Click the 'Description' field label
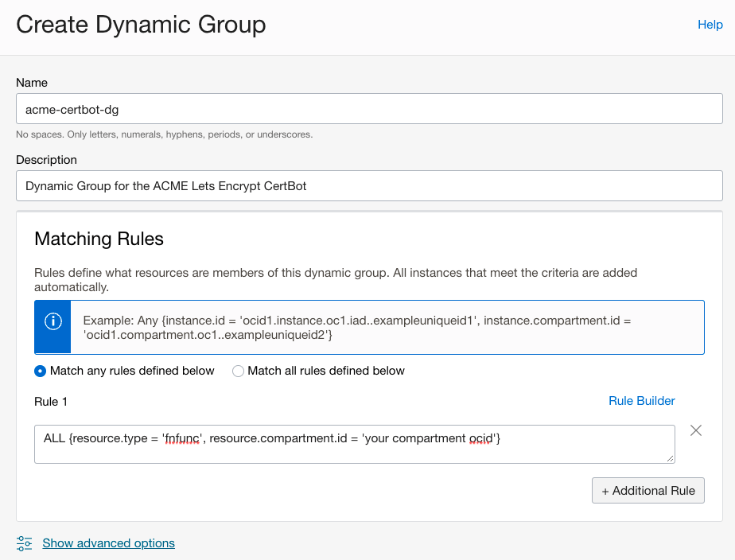This screenshot has width=735, height=560. (46, 160)
